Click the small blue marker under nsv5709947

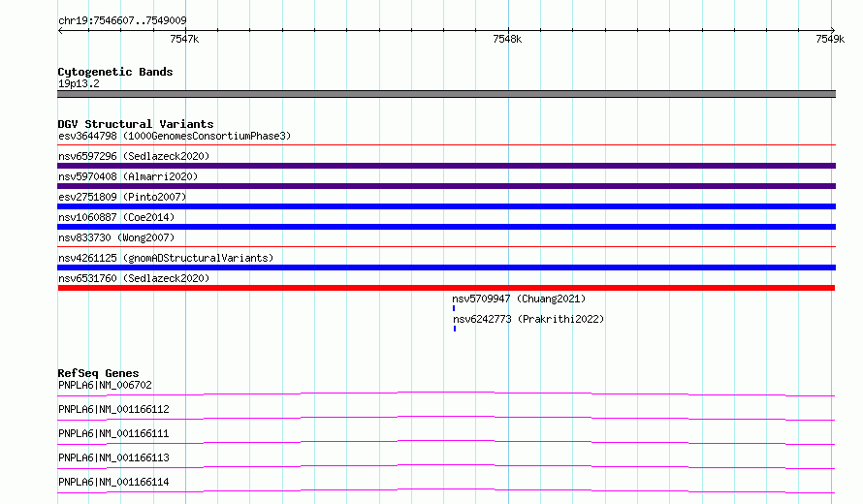click(454, 308)
